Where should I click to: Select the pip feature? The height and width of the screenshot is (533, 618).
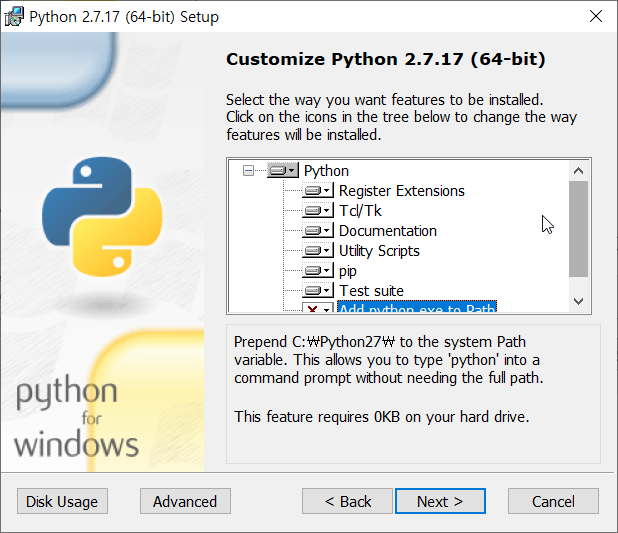pos(348,271)
